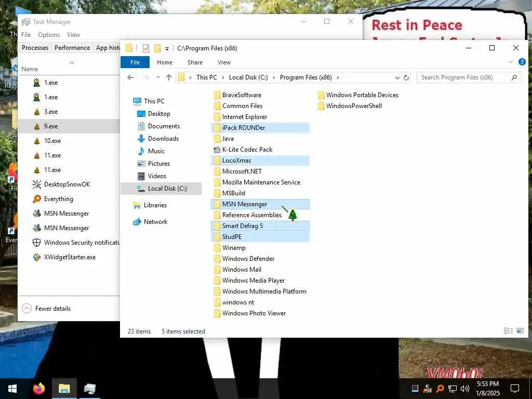Click New Folder quick access toolbar icon
The image size is (532, 399).
click(157, 48)
